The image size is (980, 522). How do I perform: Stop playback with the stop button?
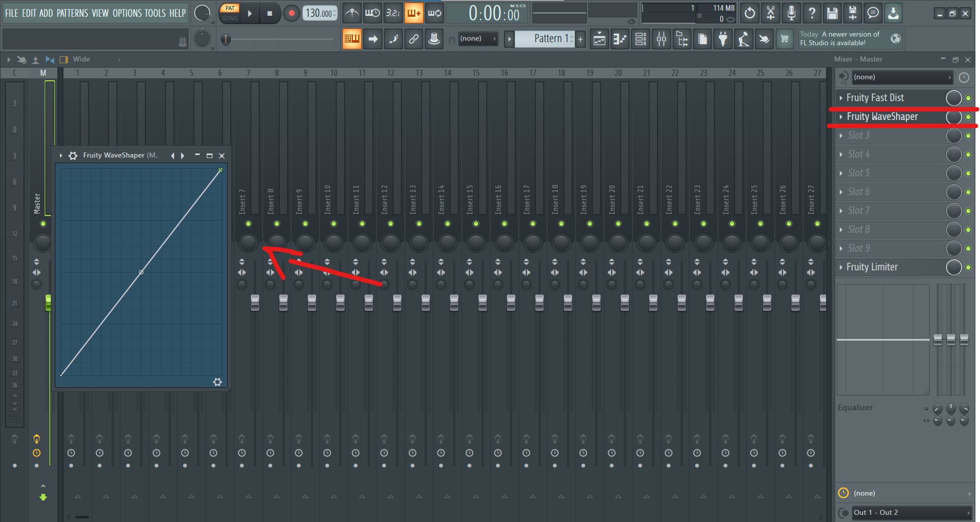coord(270,14)
